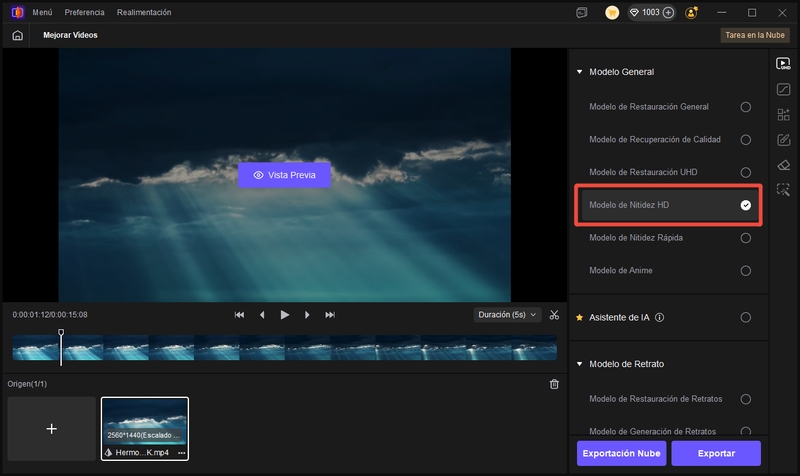Open the Duración (5s) dropdown
Viewport: 800px width, 476px height.
click(x=507, y=315)
